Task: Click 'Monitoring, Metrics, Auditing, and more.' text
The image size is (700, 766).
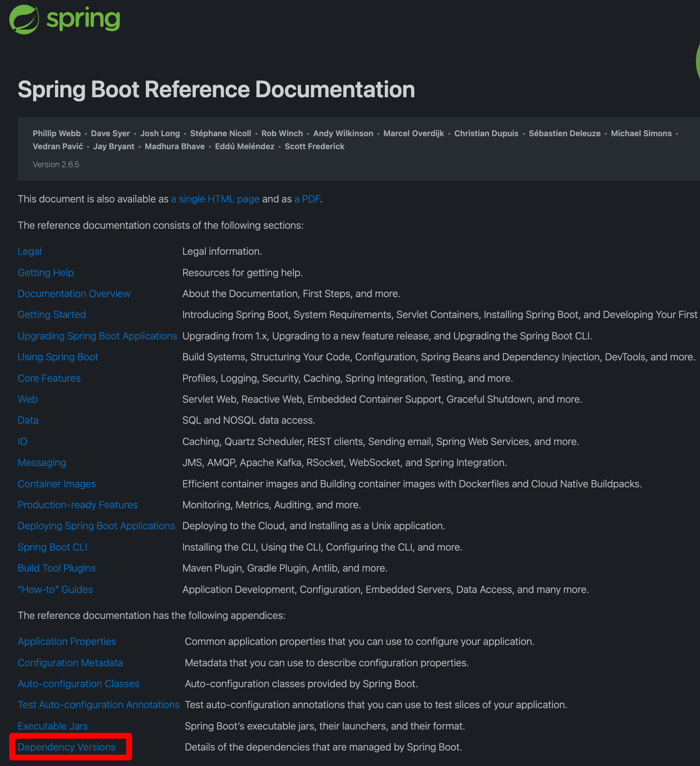Action: coord(272,505)
